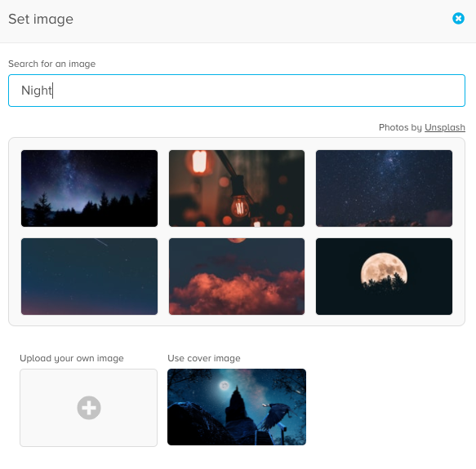Click the 'Search for an image' label
Image resolution: width=476 pixels, height=469 pixels.
[x=52, y=64]
